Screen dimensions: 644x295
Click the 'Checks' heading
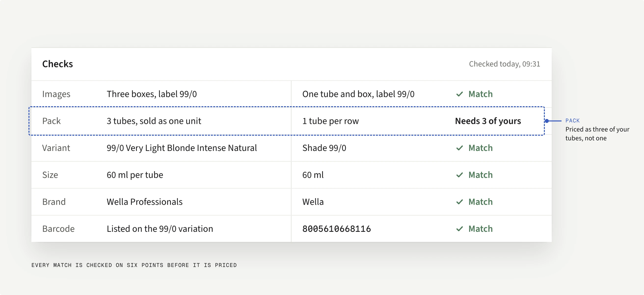point(57,64)
